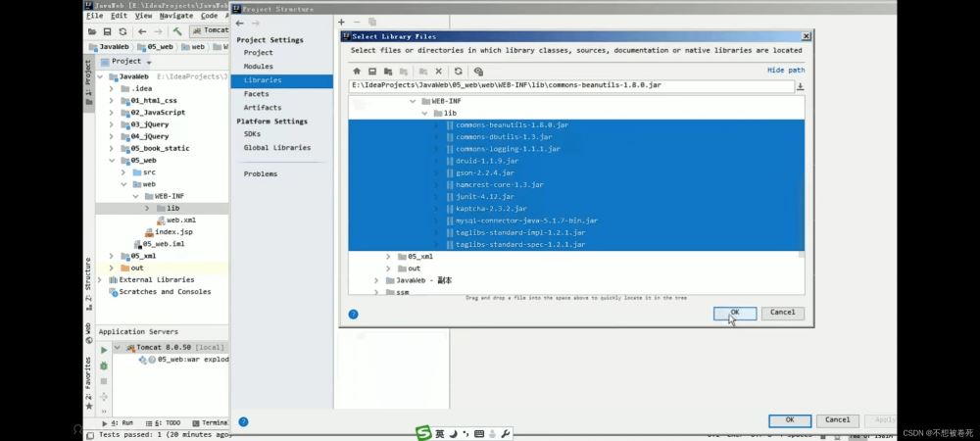This screenshot has width=980, height=441.
Task: Debug Tomcat server bug icon
Action: 104,366
